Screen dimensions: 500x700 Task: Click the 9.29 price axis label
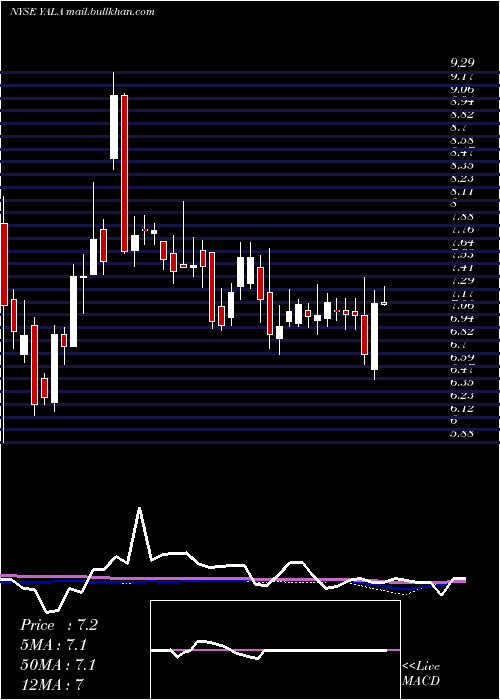(462, 63)
